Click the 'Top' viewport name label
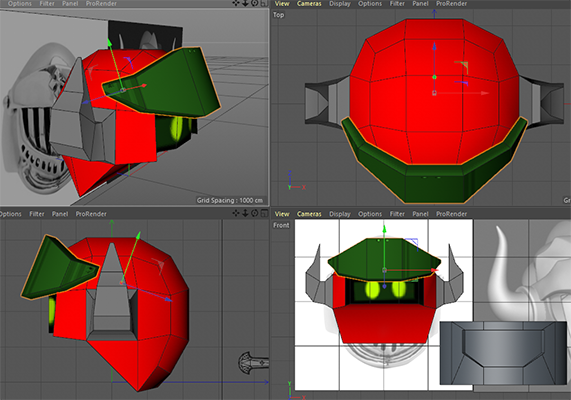 tap(279, 15)
